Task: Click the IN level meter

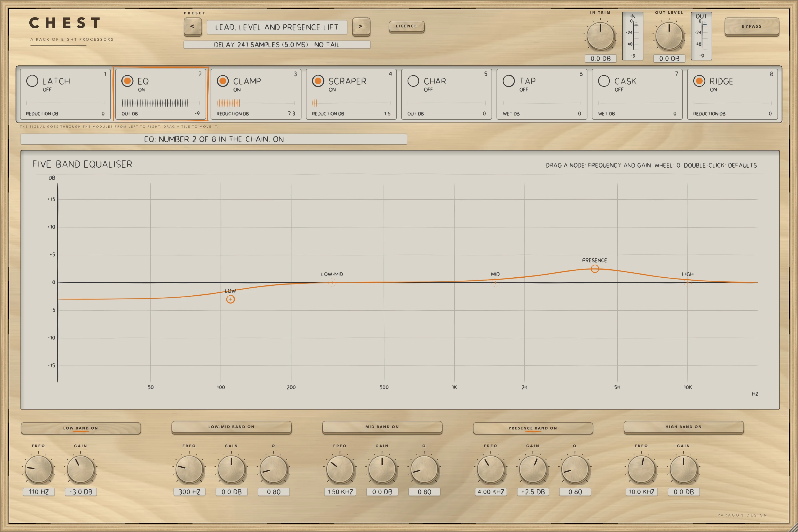Action: click(633, 36)
